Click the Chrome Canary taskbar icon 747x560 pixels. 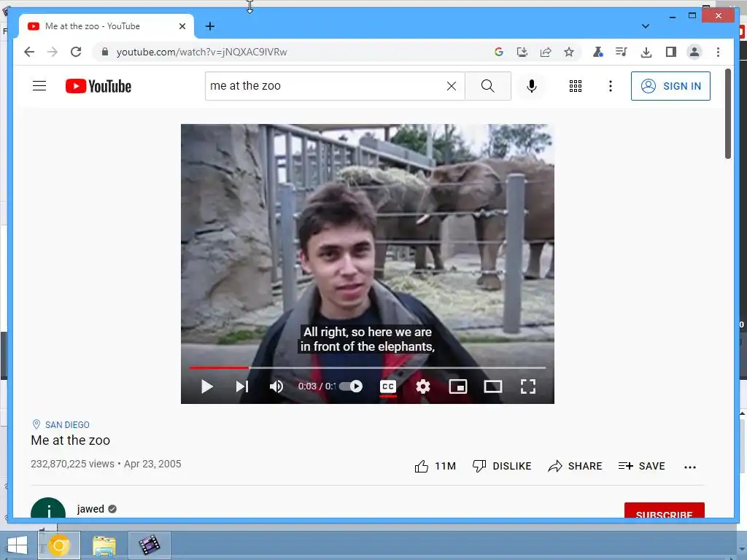pyautogui.click(x=58, y=545)
